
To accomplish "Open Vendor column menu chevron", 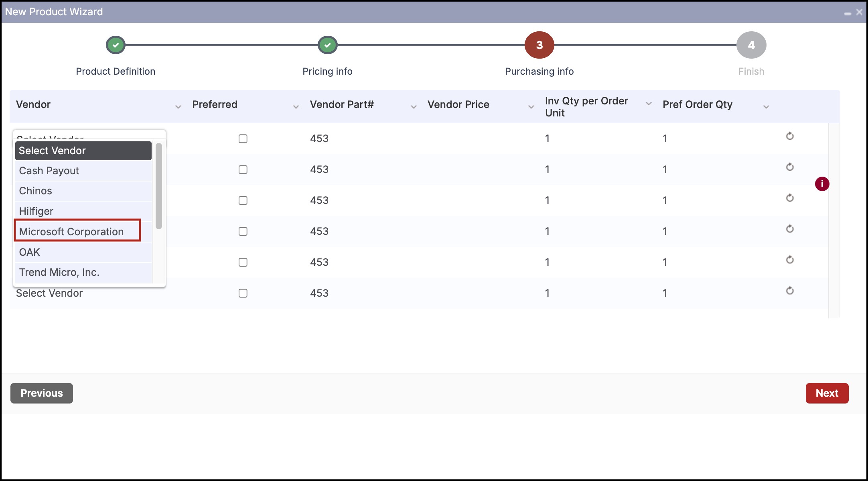I will pos(178,107).
